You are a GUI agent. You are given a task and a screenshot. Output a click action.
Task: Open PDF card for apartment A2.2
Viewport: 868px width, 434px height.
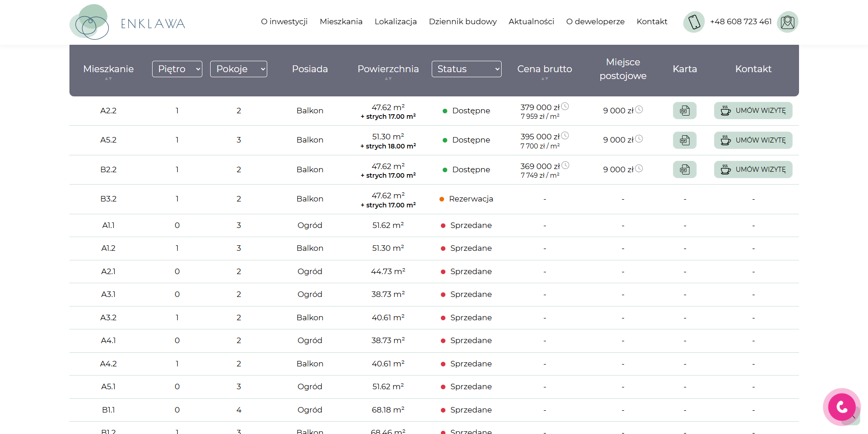684,111
